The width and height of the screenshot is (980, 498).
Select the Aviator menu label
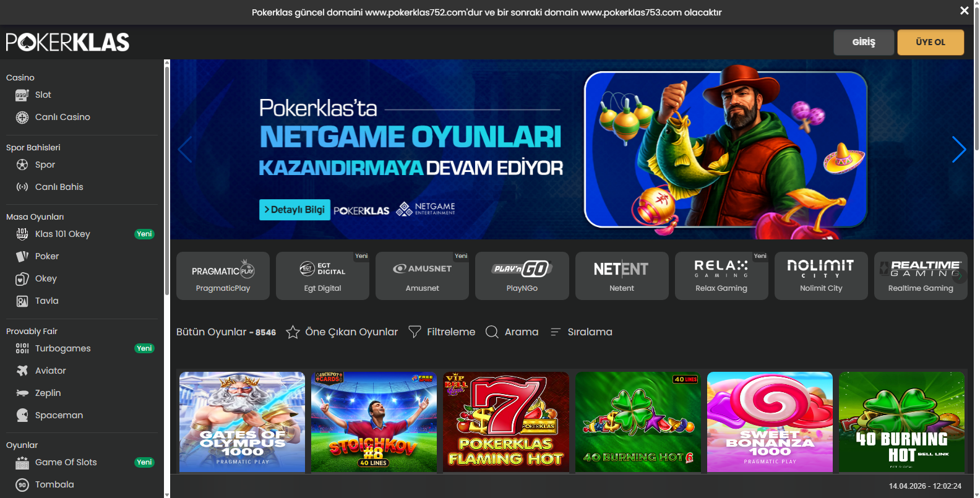pos(51,371)
